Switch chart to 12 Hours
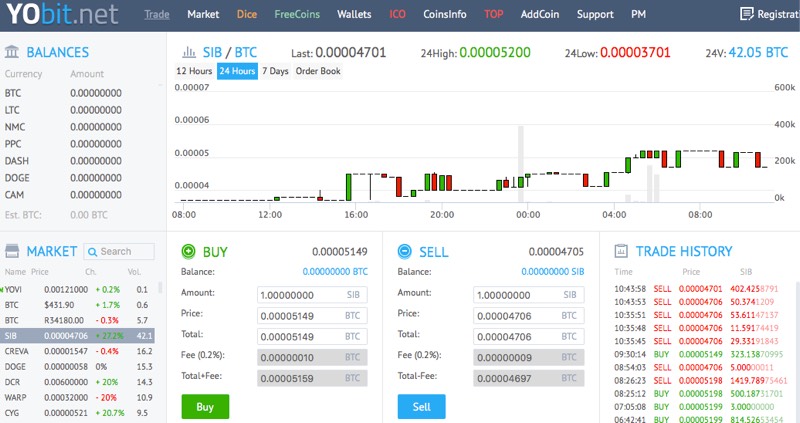 [x=195, y=71]
